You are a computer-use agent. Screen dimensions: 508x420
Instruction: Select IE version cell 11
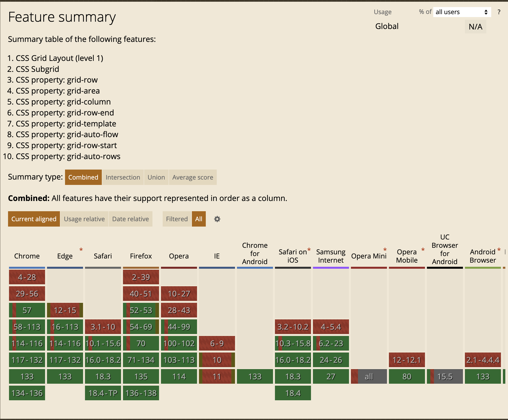(217, 376)
